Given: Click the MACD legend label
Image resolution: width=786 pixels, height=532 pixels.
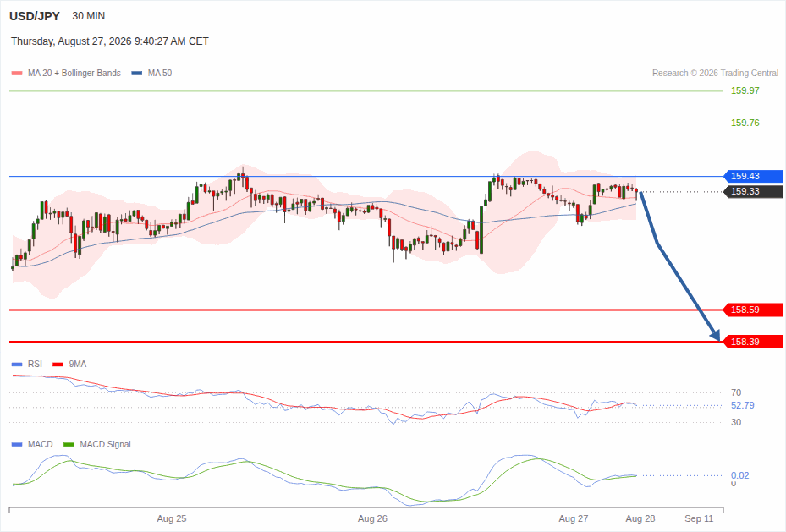Looking at the screenshot, I should coord(41,444).
